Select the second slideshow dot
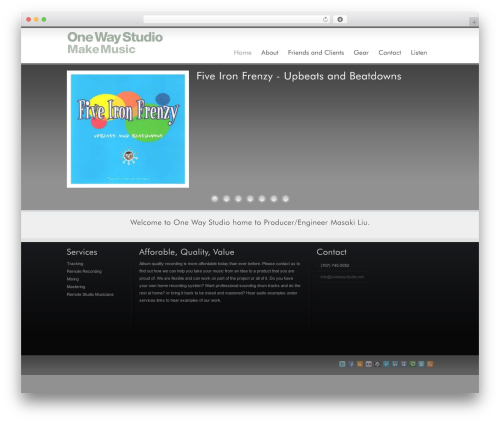500x423 pixels. point(226,199)
